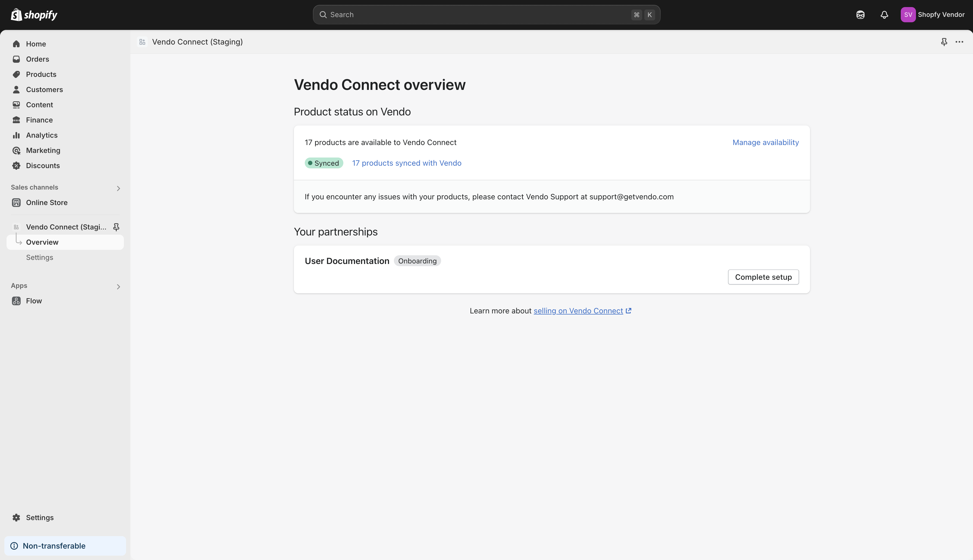
Task: Click the pin icon in page header
Action: (944, 42)
